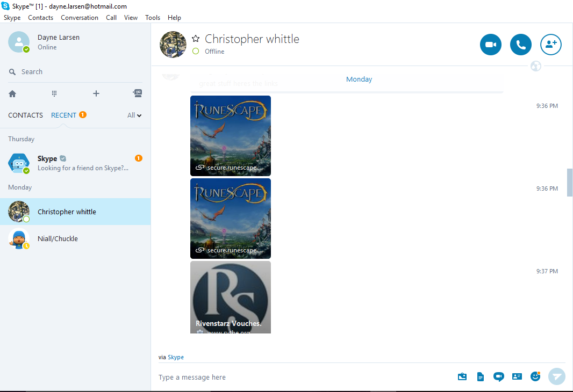This screenshot has width=573, height=392.
Task: Click the Monday date link in the chat
Action: (359, 79)
